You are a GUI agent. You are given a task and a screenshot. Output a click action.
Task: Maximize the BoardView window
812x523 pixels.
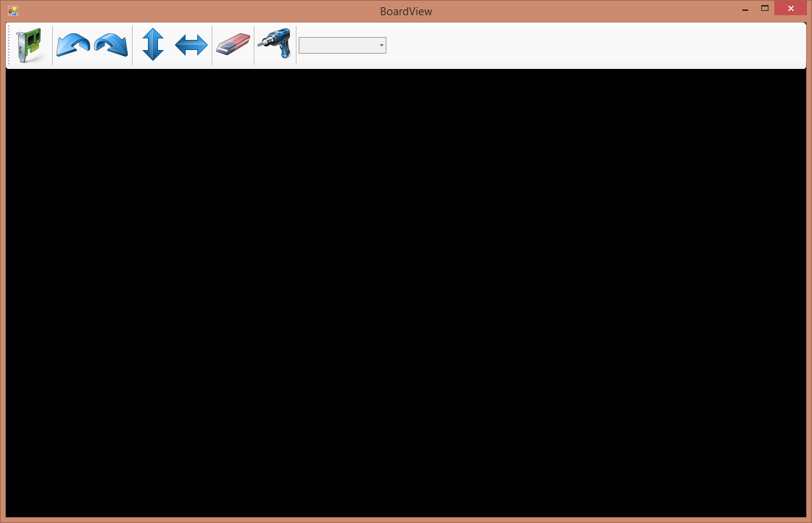tap(764, 9)
